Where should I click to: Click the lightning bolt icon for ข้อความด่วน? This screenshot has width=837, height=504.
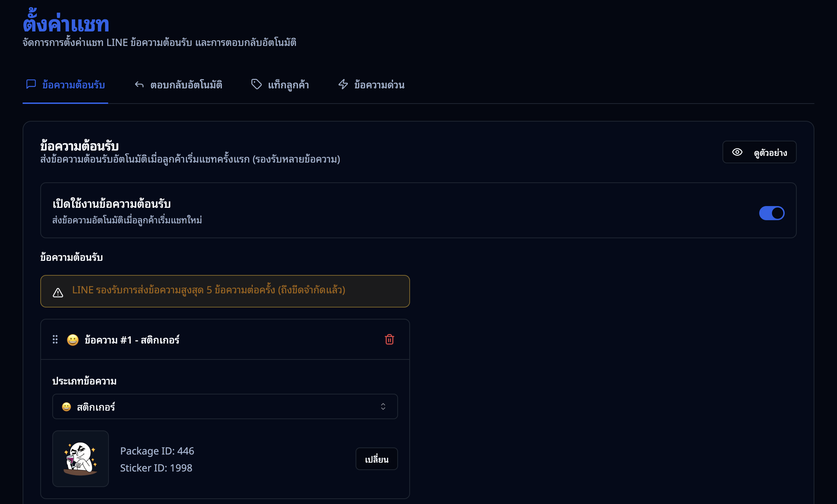[343, 84]
